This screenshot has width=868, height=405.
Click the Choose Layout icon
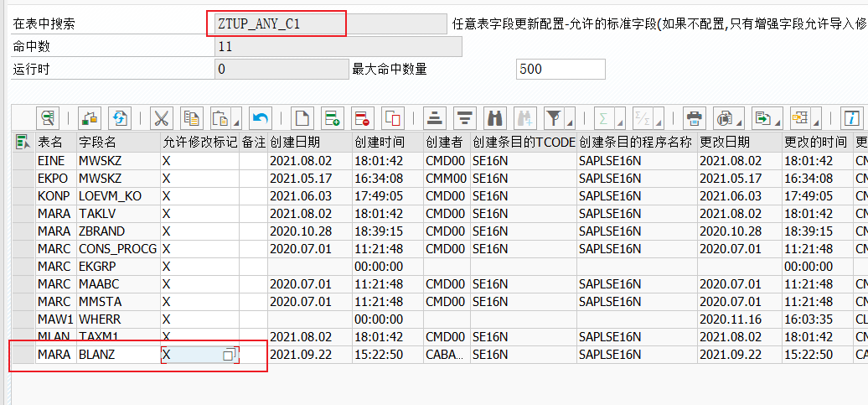pyautogui.click(x=800, y=117)
